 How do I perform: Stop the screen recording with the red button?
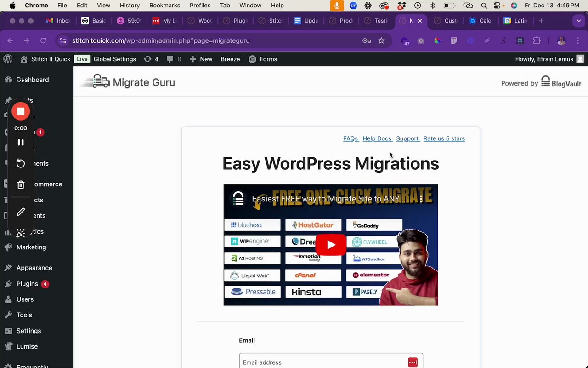[21, 111]
